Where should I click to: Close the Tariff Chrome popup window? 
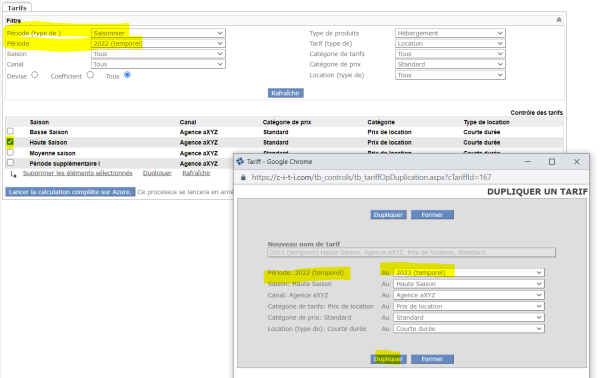[577, 161]
